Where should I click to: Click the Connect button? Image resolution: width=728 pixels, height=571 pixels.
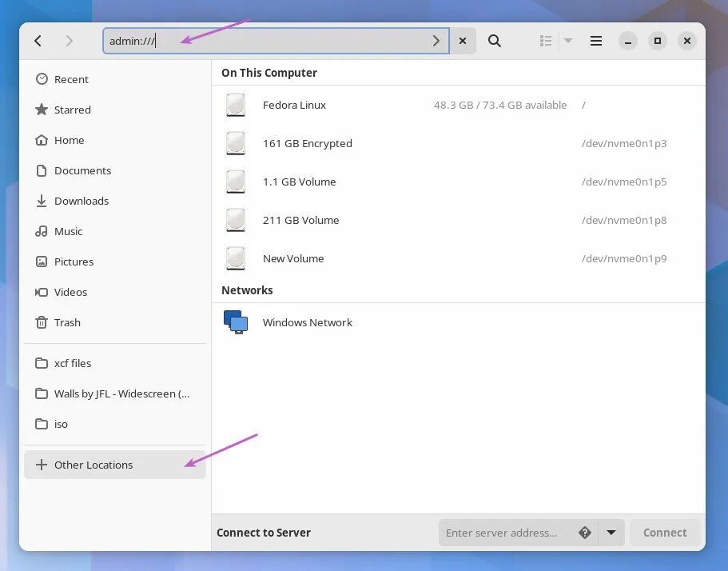tap(665, 533)
